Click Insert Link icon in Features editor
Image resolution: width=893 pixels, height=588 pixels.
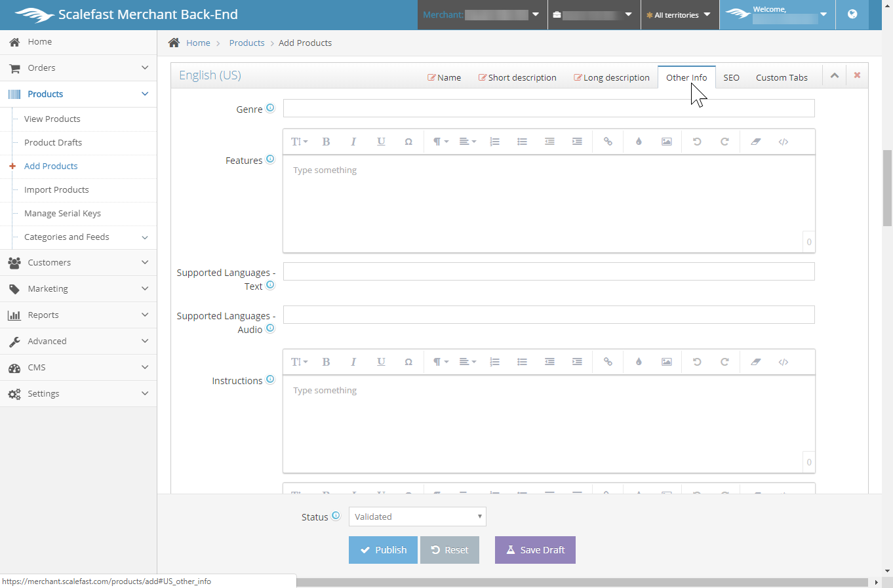pos(608,142)
